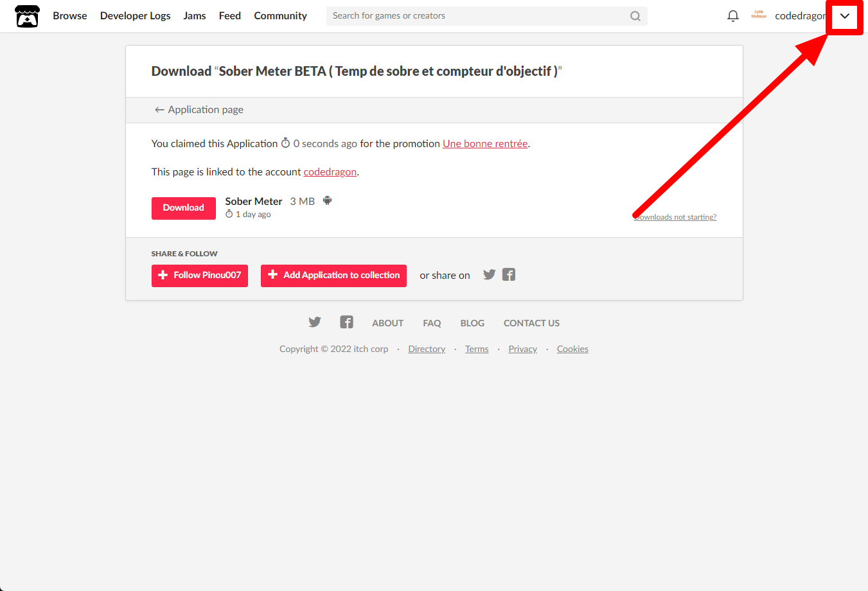Click the "3 MB" file size
This screenshot has height=591, width=868.
[303, 201]
